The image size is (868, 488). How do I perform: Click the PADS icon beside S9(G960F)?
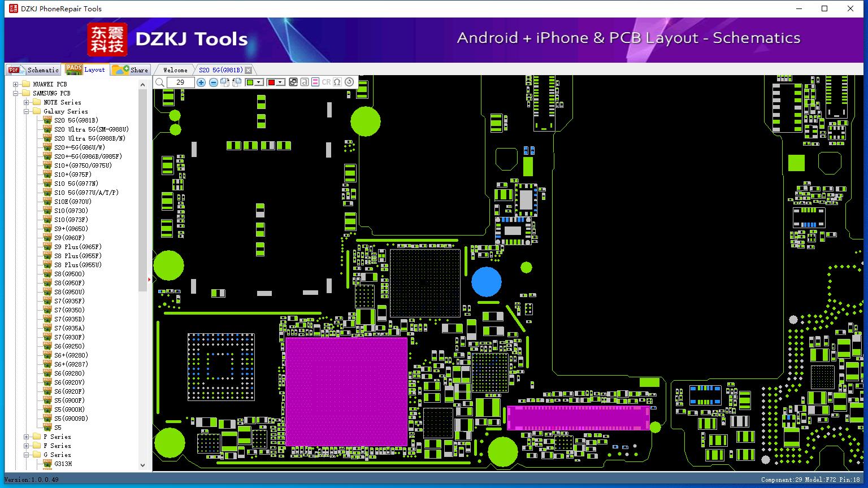pyautogui.click(x=47, y=238)
